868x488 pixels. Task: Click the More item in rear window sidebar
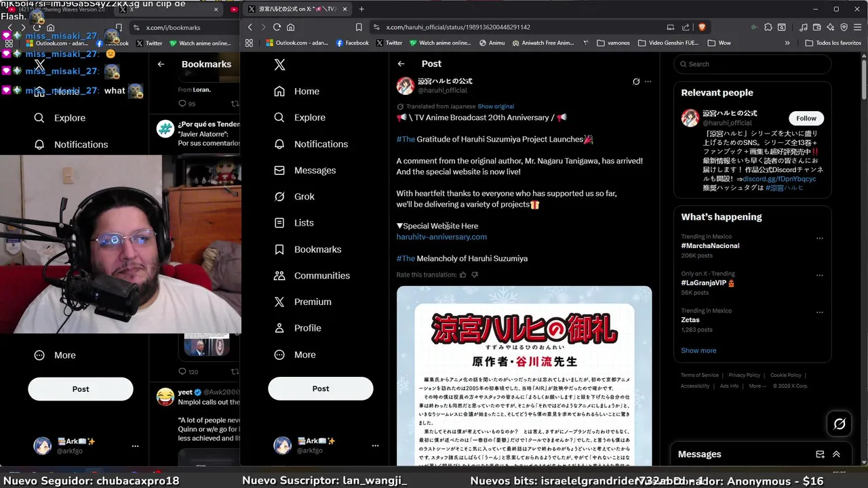coord(55,355)
